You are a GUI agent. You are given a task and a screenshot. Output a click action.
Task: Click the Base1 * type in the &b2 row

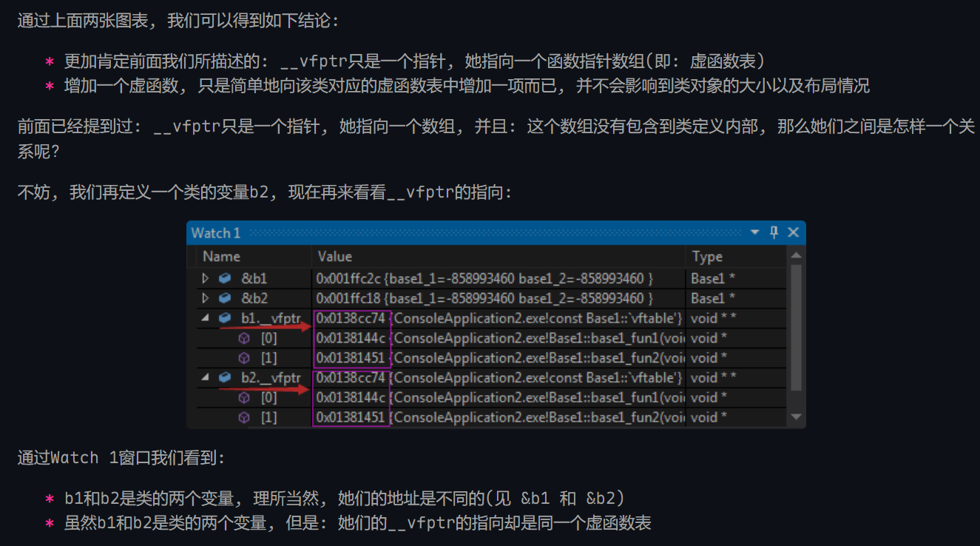tap(713, 298)
